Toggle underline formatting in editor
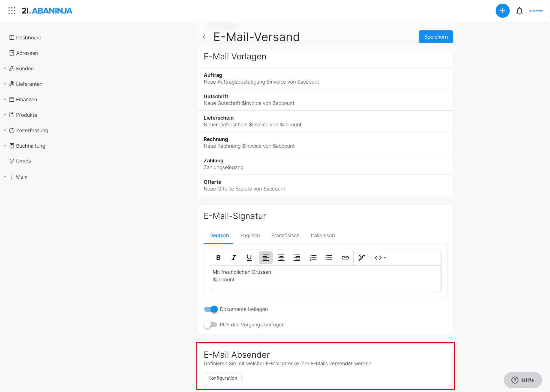Image resolution: width=550 pixels, height=392 pixels. (249, 257)
